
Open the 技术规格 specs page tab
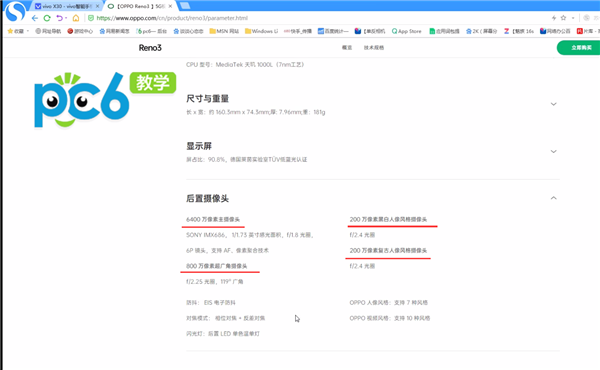pyautogui.click(x=374, y=47)
